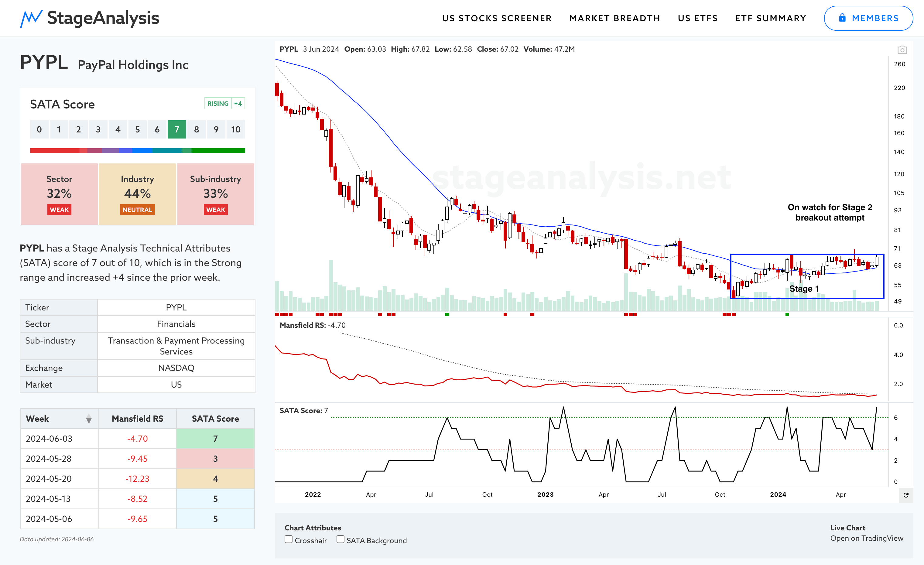Screen dimensions: 924x565
Task: Click Mansfield RS value -9.65
Action: point(137,519)
